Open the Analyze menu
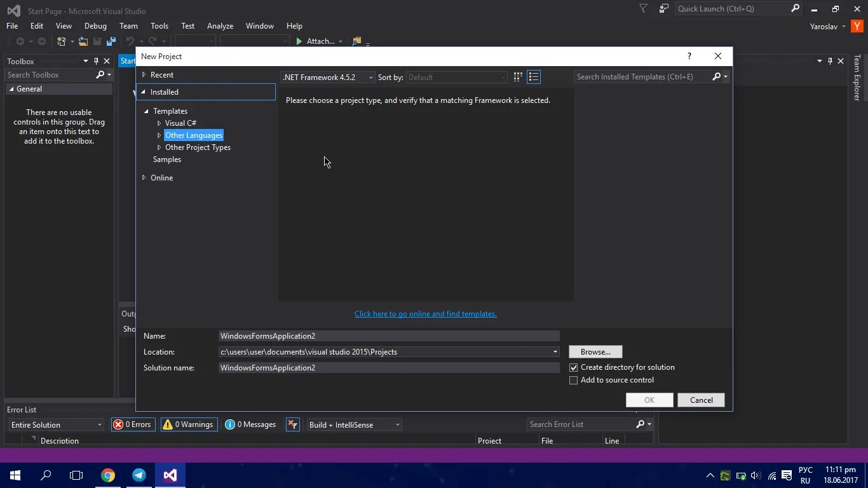The width and height of the screenshot is (868, 488). tap(220, 26)
